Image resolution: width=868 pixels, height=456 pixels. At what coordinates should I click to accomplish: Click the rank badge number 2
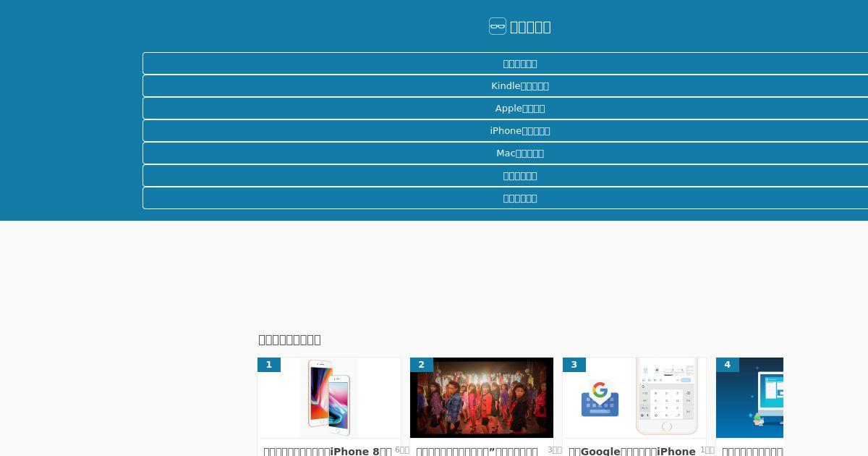coord(422,365)
